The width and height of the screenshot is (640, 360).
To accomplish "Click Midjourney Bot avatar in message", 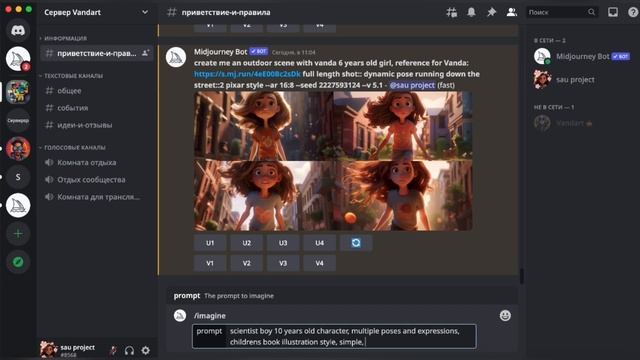I will point(176,58).
